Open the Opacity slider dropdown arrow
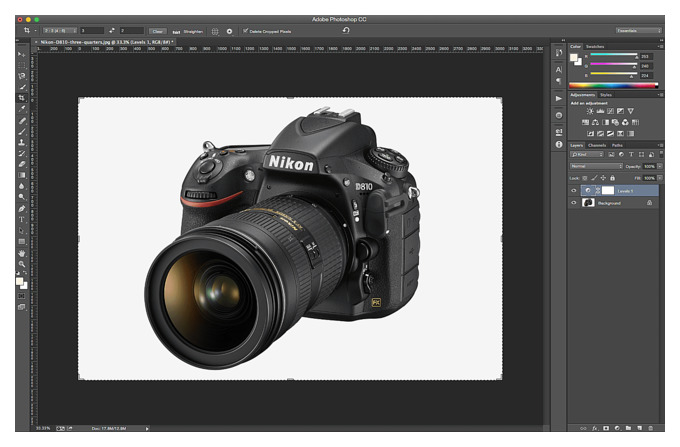Screen dimensions: 680x447 tap(660, 166)
